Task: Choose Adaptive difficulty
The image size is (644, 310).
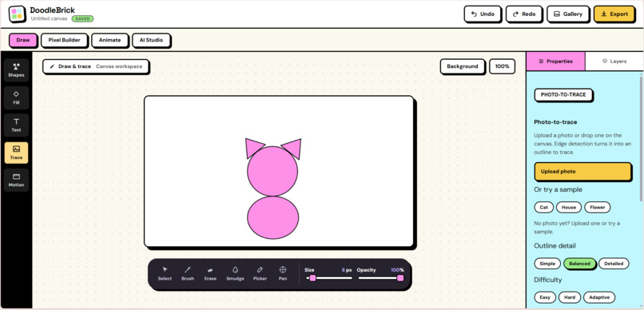Action: pyautogui.click(x=599, y=297)
